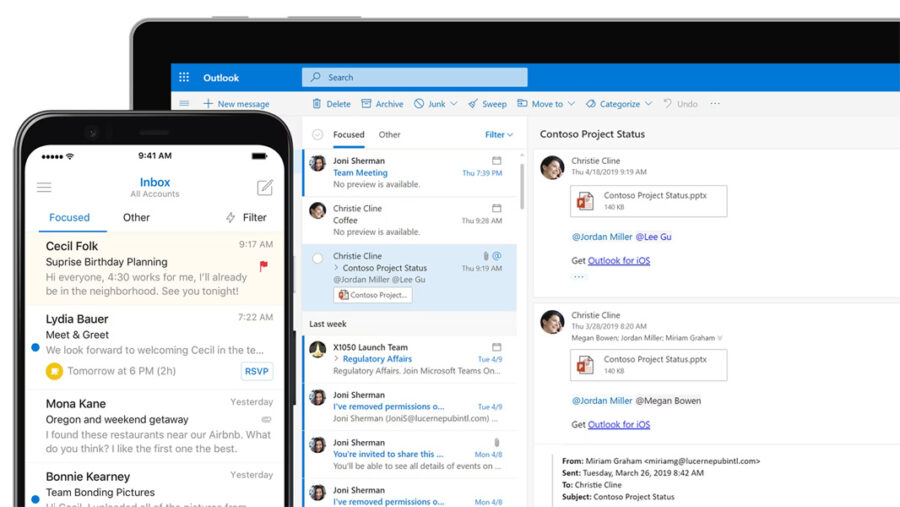The width and height of the screenshot is (900, 507).
Task: Click the Categorize tag icon
Action: (x=591, y=104)
